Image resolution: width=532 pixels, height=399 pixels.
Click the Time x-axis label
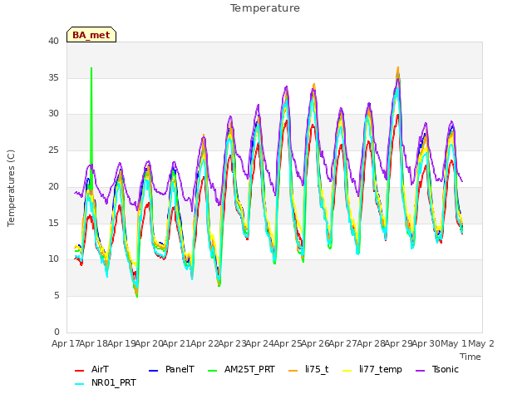tap(470, 357)
